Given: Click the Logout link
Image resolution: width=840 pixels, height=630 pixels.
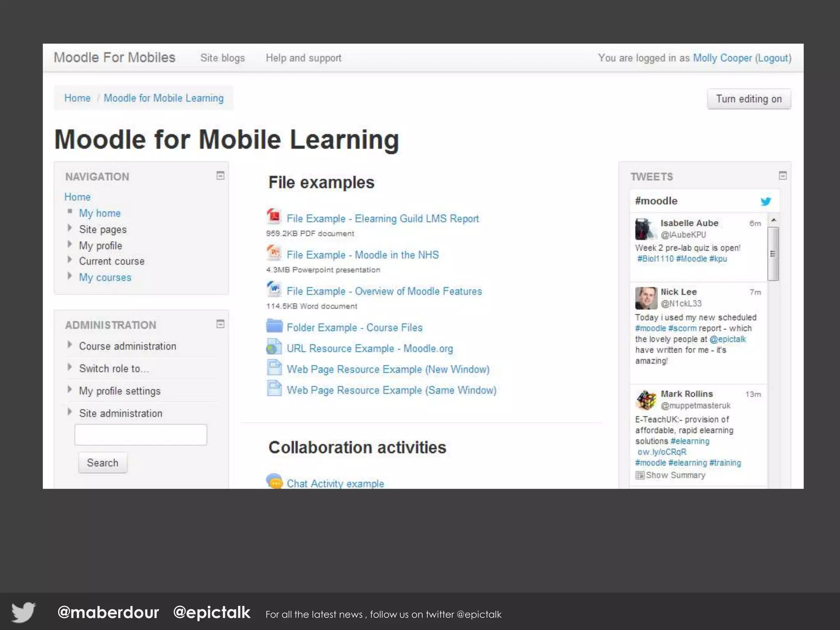Looking at the screenshot, I should click(773, 58).
